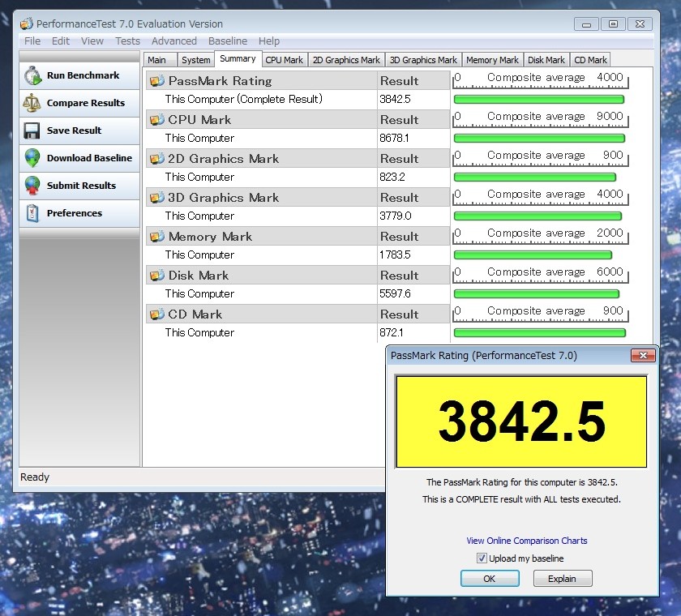Image resolution: width=681 pixels, height=616 pixels.
Task: Click the 2D Graphics Mark green result bar
Action: point(535,178)
